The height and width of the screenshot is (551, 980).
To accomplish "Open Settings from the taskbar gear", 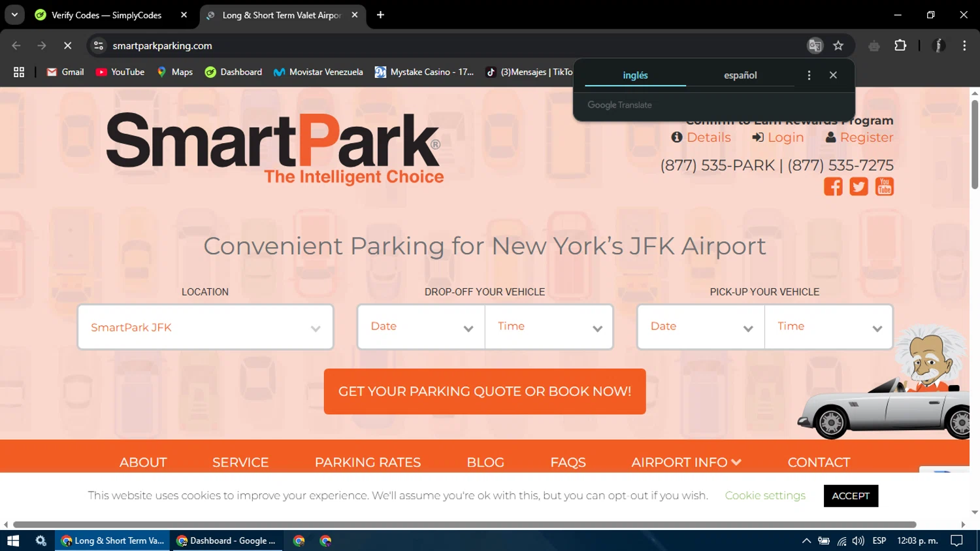I will click(x=41, y=541).
